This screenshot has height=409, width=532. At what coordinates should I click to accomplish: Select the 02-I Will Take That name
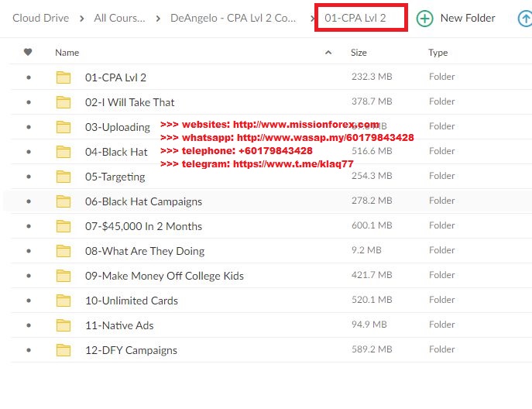129,102
